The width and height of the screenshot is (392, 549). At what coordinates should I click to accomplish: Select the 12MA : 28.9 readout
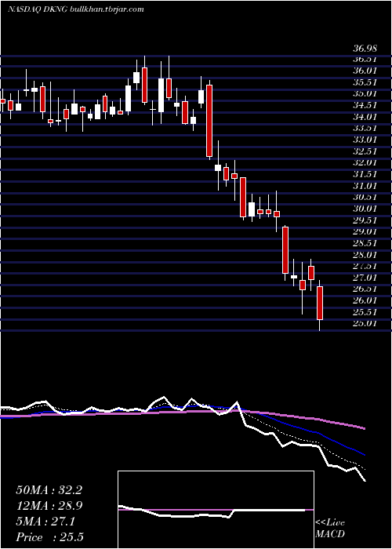49,506
